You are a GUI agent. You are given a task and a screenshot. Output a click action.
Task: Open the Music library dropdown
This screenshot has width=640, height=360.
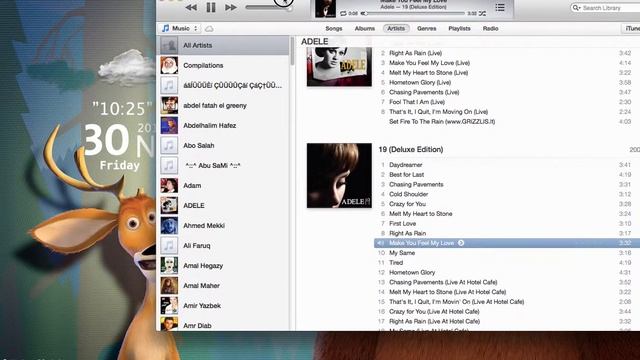point(180,28)
